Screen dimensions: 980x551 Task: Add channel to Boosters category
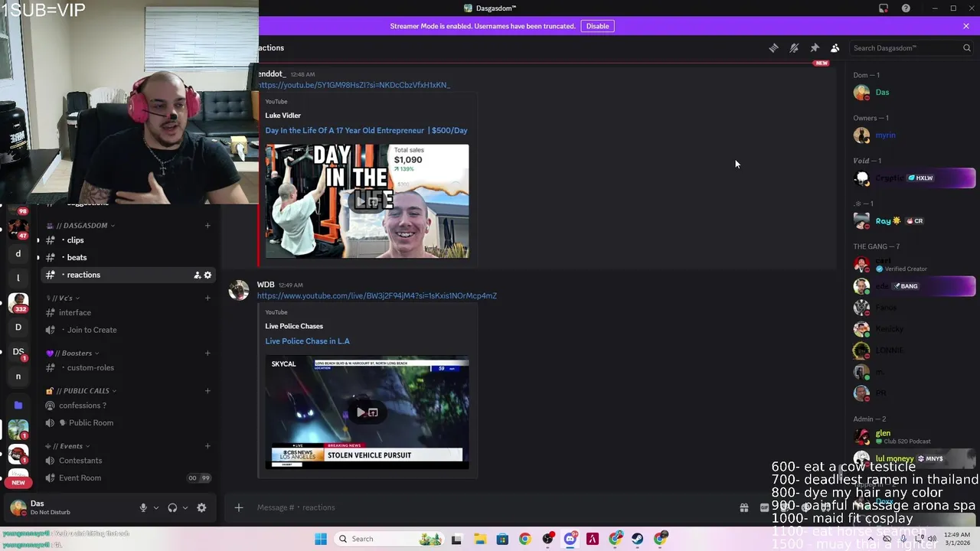click(x=207, y=353)
